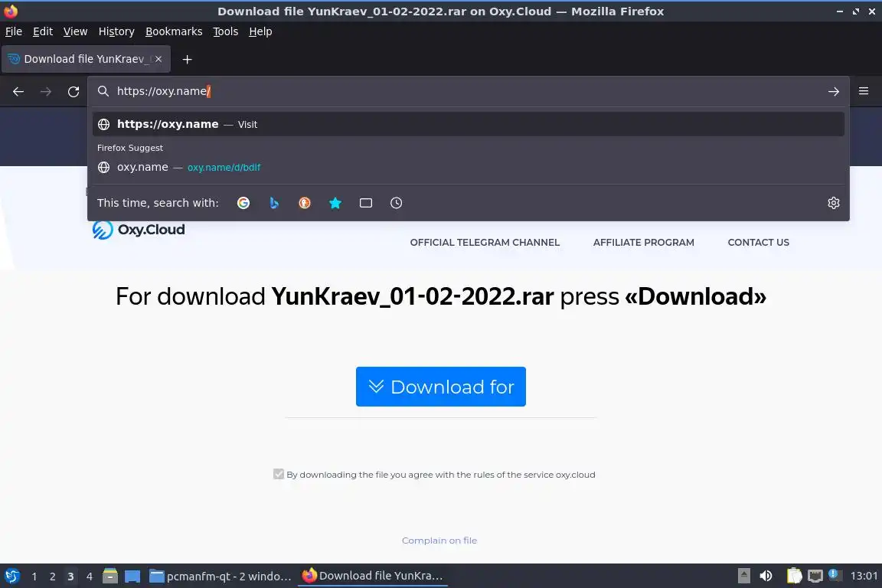Go forward with the forward arrow
The height and width of the screenshot is (588, 882).
46,91
